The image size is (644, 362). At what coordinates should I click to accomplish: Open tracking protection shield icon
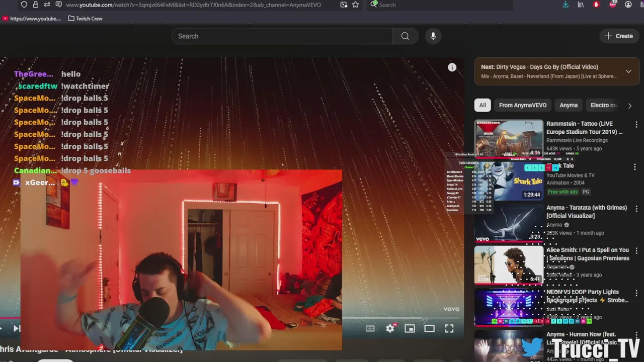[x=24, y=5]
